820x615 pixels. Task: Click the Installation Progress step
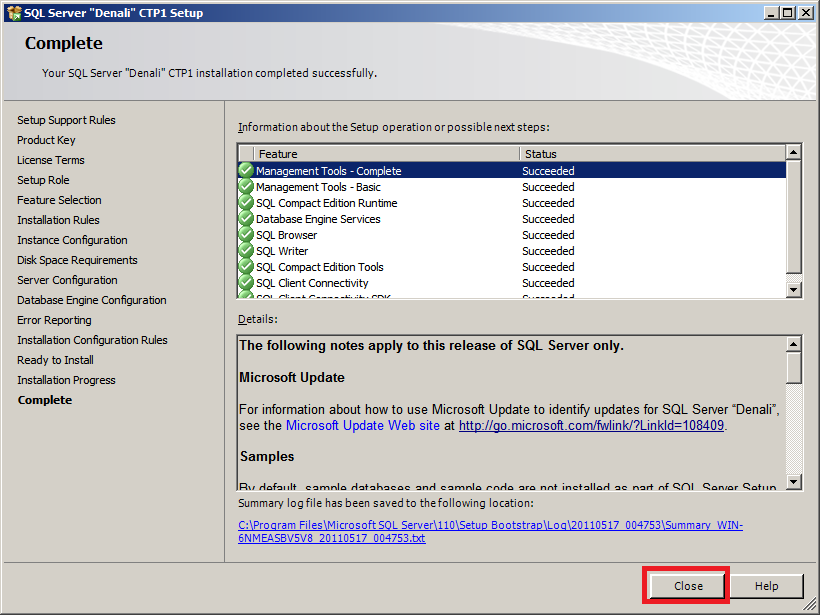click(x=66, y=380)
